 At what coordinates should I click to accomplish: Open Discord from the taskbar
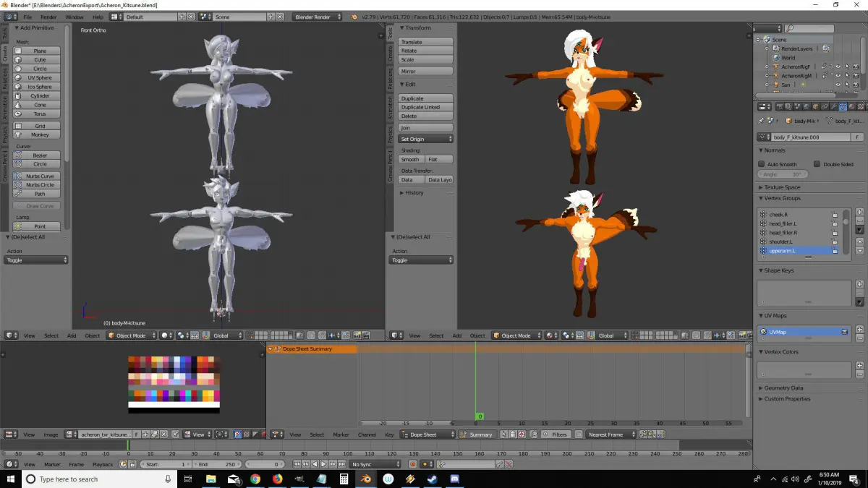(455, 479)
